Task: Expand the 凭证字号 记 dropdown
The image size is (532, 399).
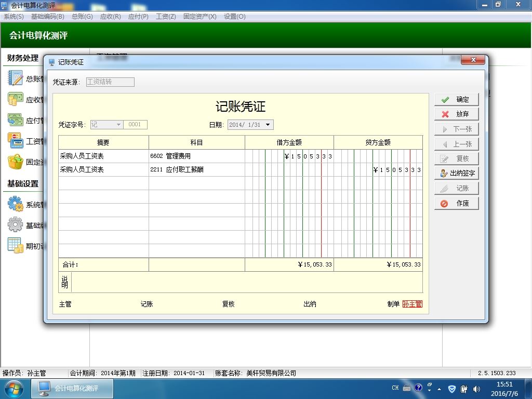Action: tap(118, 125)
